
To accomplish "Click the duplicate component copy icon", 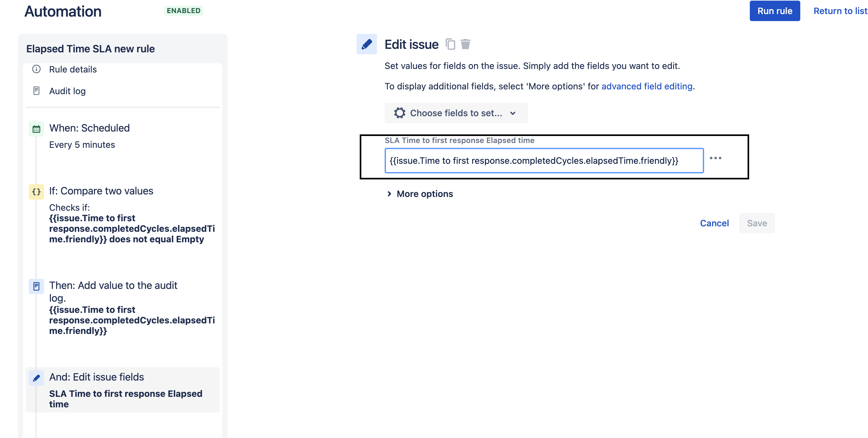I will pyautogui.click(x=450, y=44).
